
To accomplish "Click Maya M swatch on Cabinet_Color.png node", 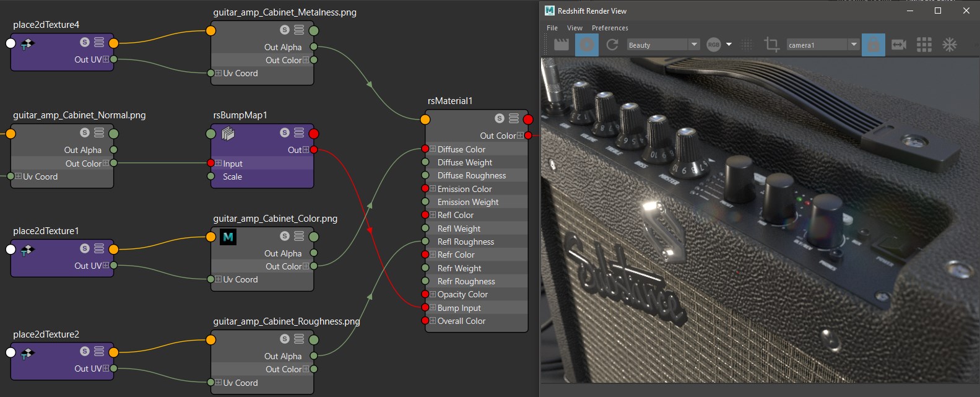I will point(228,237).
